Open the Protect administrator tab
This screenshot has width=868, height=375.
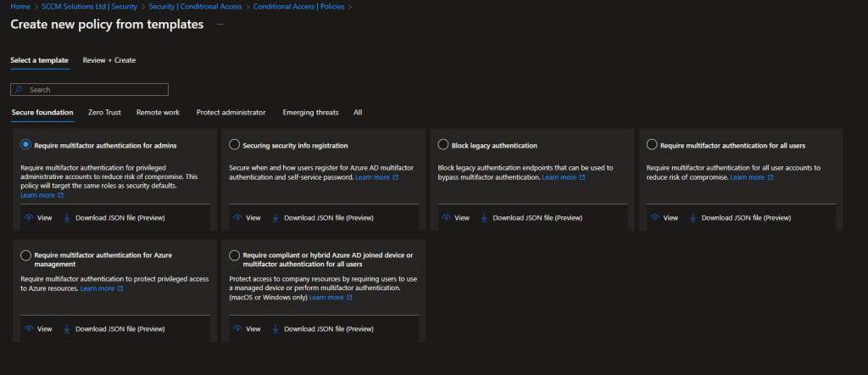click(231, 112)
